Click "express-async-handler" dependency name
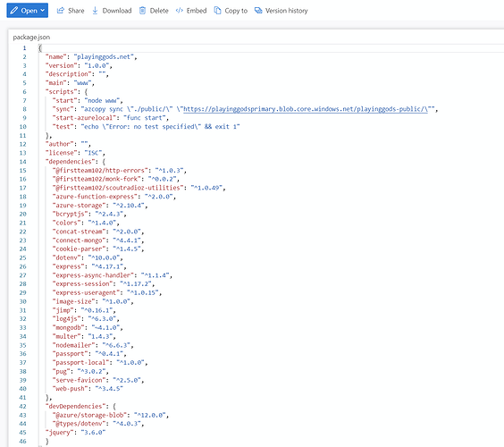Image resolution: width=504 pixels, height=447 pixels. coord(93,275)
